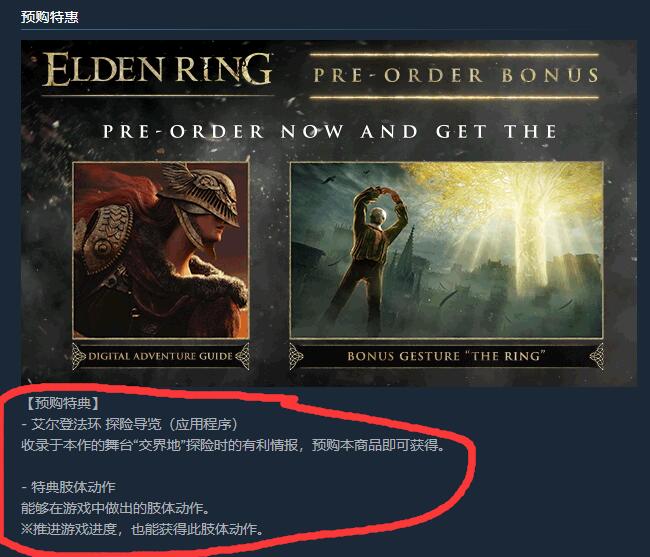Click the ※推进游戏进度 note line
The image size is (650, 557).
143,529
